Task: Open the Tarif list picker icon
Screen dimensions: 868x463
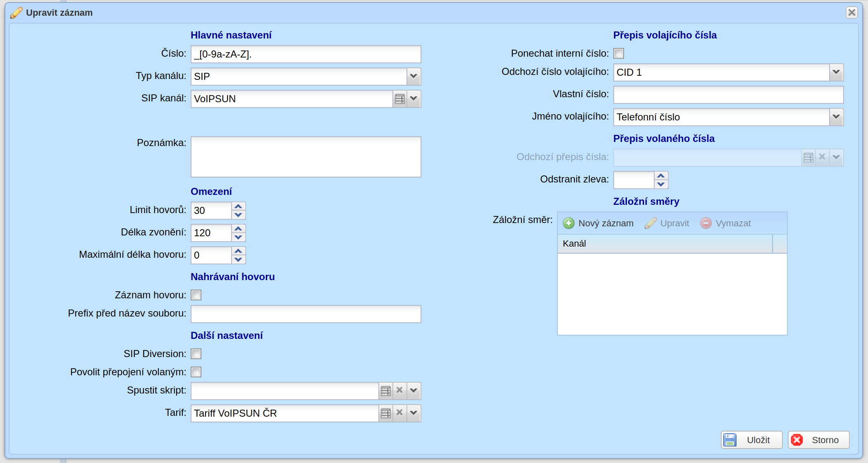Action: (x=385, y=413)
